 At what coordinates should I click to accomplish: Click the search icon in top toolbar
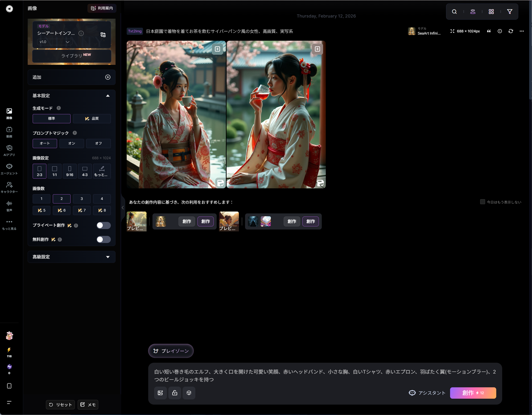click(x=454, y=12)
